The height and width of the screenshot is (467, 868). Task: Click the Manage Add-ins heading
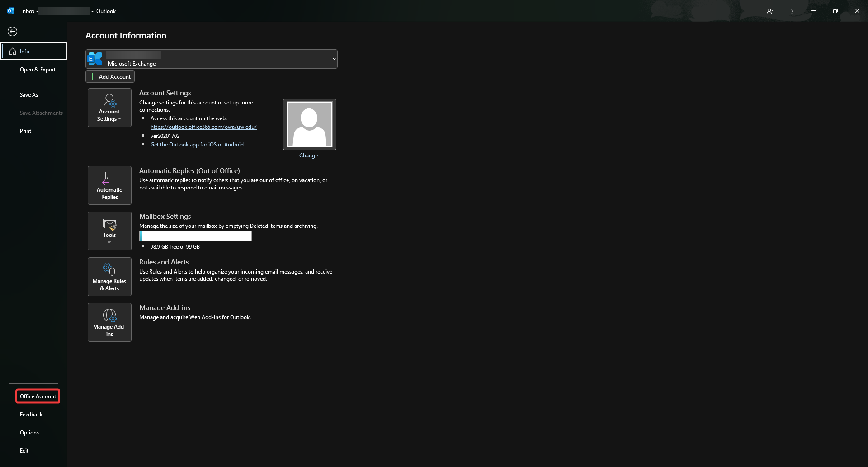click(x=165, y=308)
